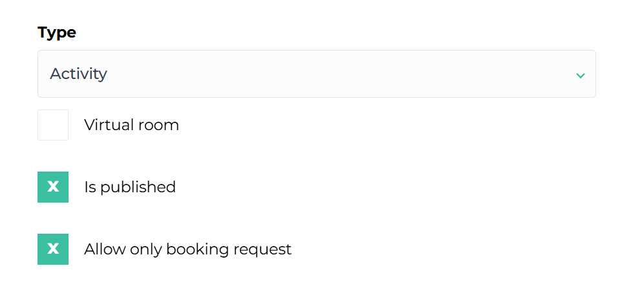Image resolution: width=644 pixels, height=290 pixels.
Task: Disable the Allow only booking request checkbox
Action: point(53,249)
